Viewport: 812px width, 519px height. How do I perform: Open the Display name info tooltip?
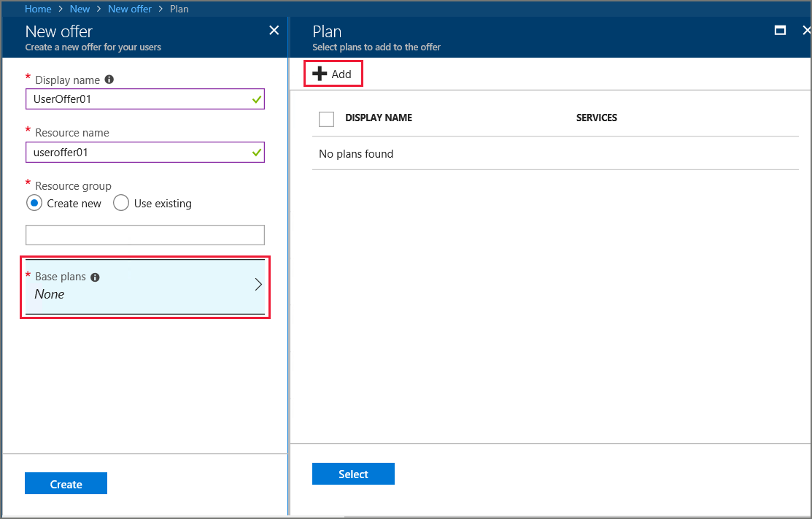click(108, 80)
